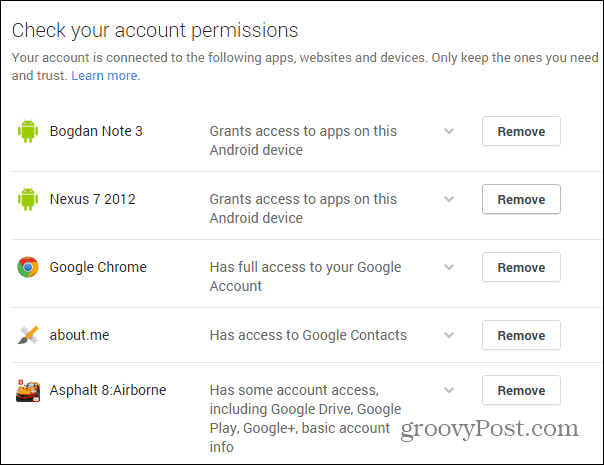Screen dimensions: 604x465
Task: Open the Learn more link
Action: tap(106, 76)
